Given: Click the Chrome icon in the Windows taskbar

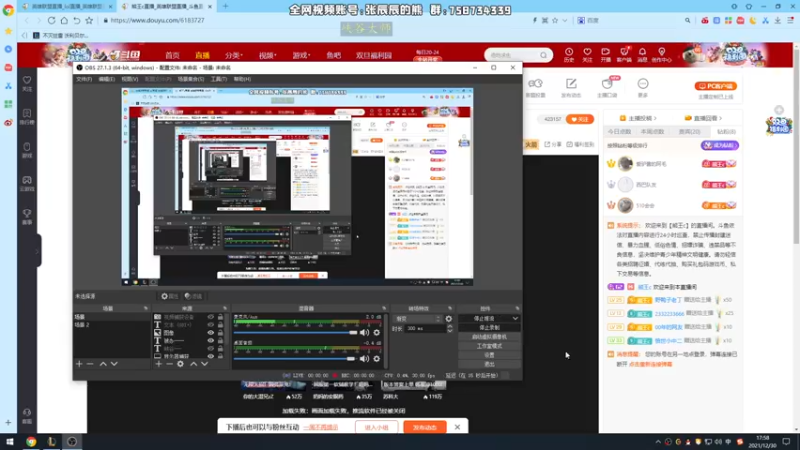Looking at the screenshot, I should (31, 441).
